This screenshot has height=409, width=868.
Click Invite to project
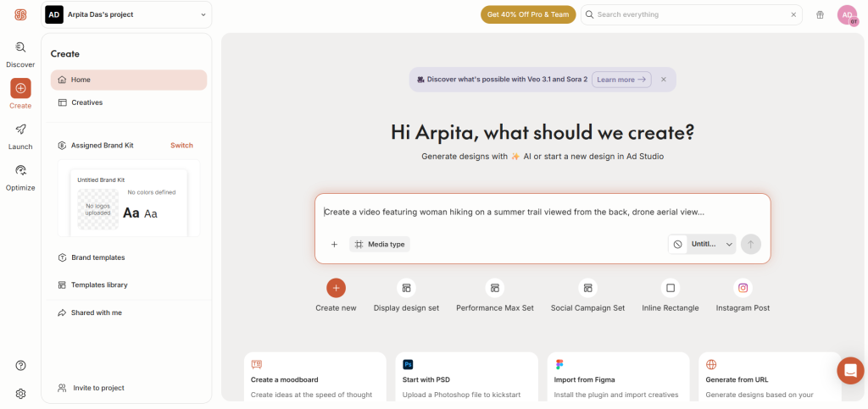point(92,388)
